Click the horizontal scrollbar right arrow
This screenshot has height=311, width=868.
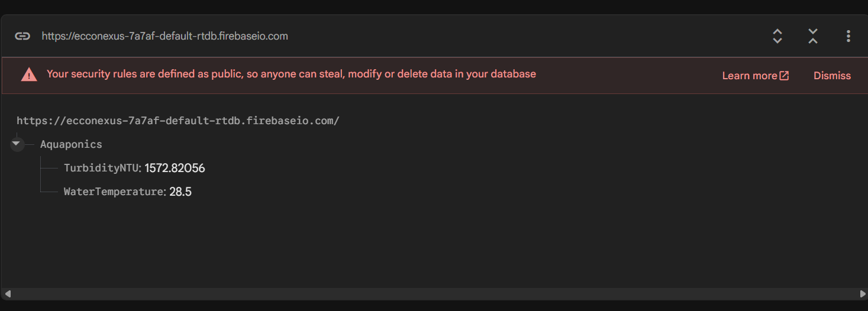click(862, 294)
